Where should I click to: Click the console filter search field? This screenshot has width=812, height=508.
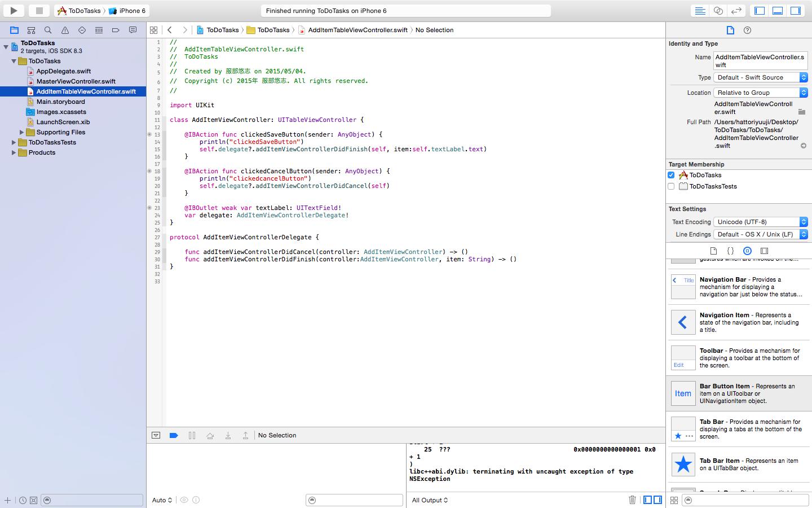(355, 500)
